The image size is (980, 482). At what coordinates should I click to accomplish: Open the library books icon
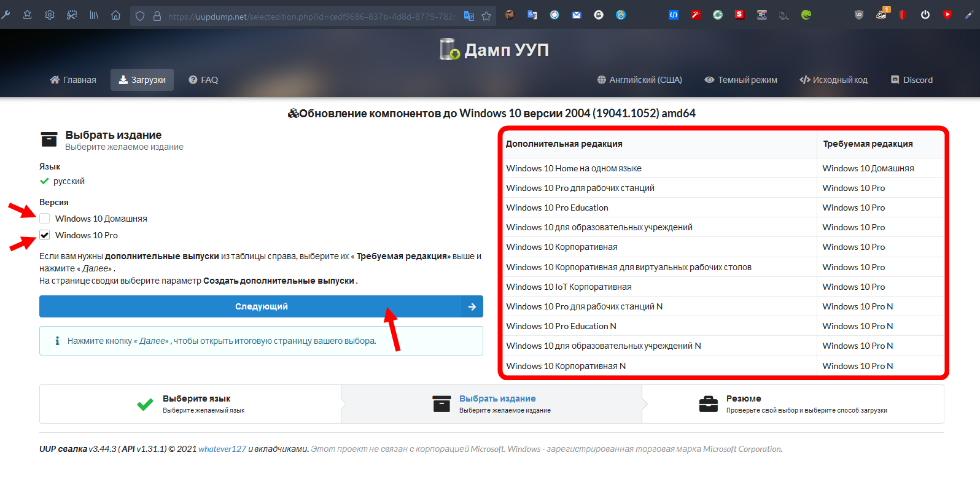pos(94,15)
